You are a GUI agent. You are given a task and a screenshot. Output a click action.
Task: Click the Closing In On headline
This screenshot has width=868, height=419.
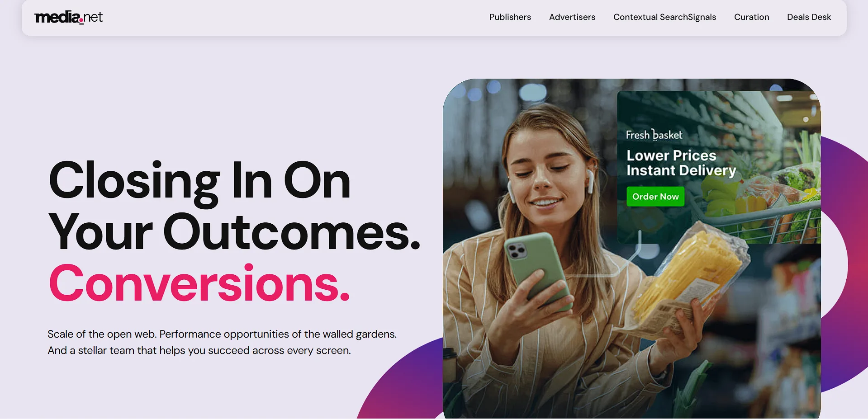tap(199, 181)
